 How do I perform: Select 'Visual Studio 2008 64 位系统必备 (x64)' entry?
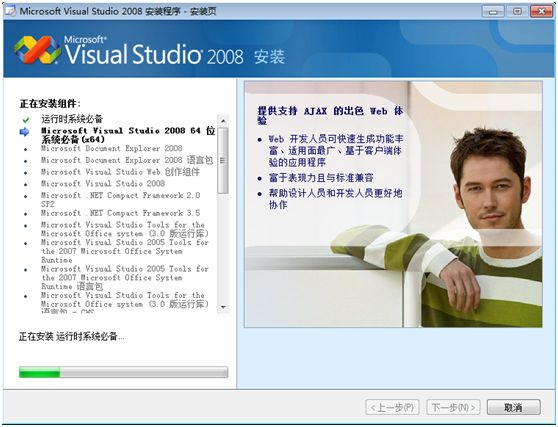point(128,135)
